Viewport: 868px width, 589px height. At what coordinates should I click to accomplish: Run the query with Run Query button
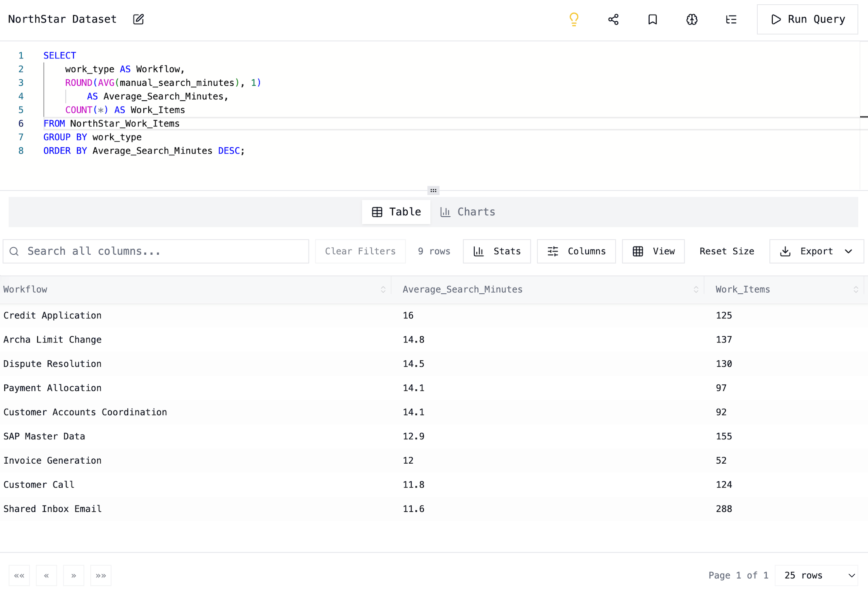pos(807,19)
